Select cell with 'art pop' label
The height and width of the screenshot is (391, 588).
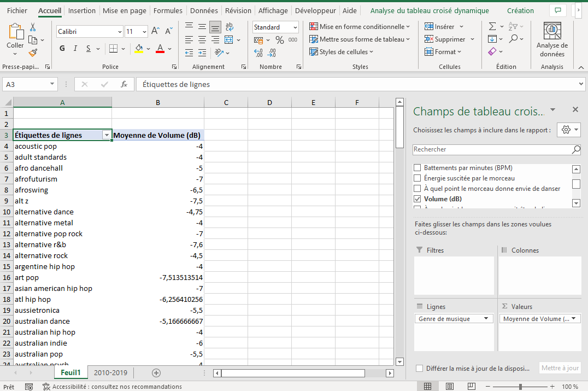(x=62, y=277)
